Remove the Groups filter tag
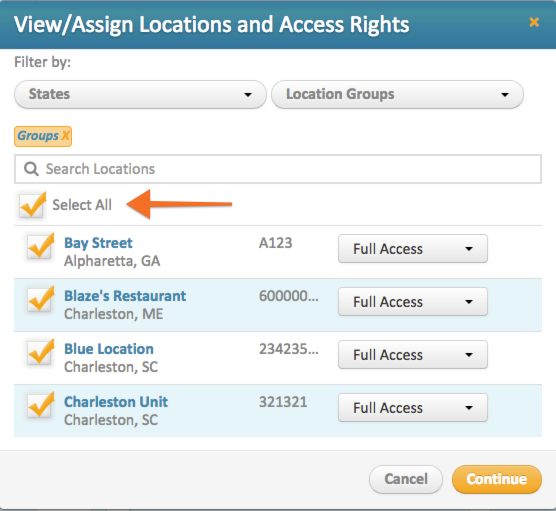Image resolution: width=556 pixels, height=511 pixels. coord(65,136)
